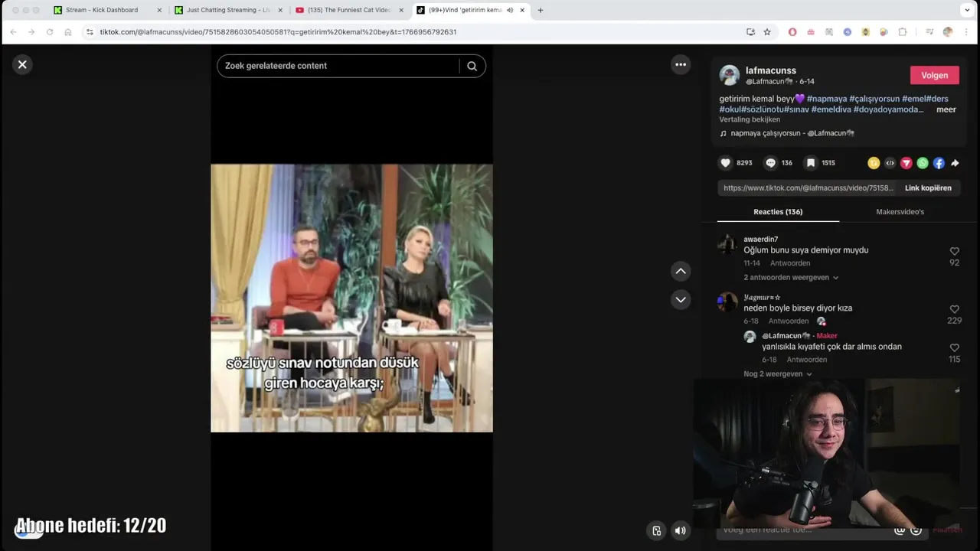
Task: Open the three-dots more options on video
Action: tap(681, 64)
